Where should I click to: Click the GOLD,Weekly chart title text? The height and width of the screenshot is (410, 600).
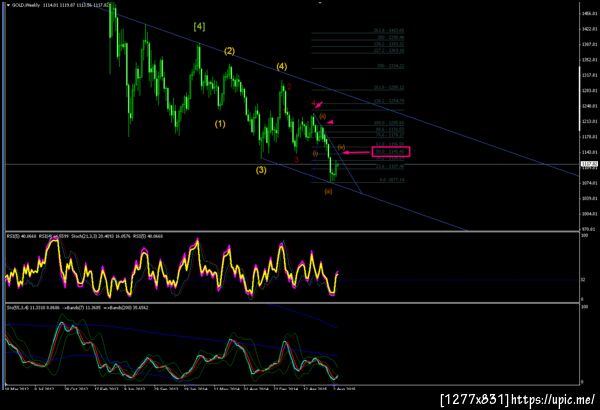(26, 5)
